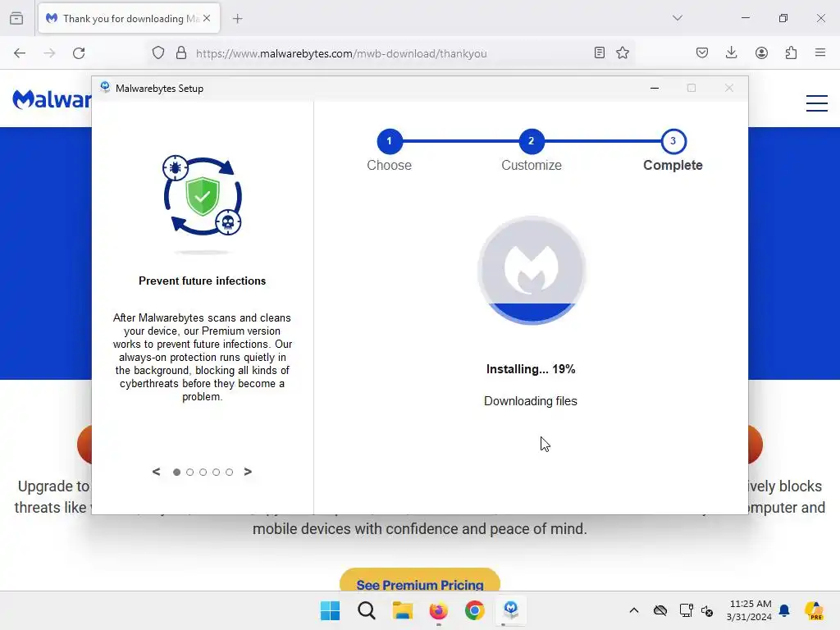Image resolution: width=840 pixels, height=630 pixels.
Task: Select the fifth carousel dot
Action: tap(230, 472)
